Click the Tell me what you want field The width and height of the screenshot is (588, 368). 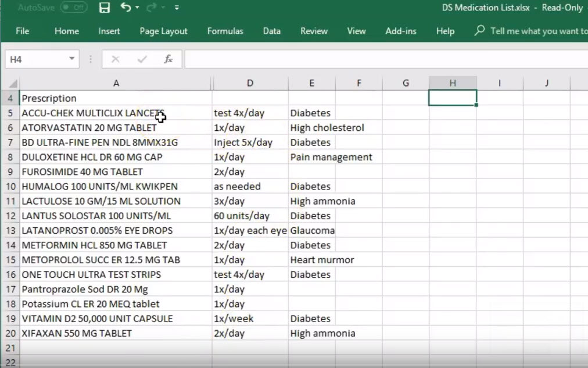[x=539, y=31]
